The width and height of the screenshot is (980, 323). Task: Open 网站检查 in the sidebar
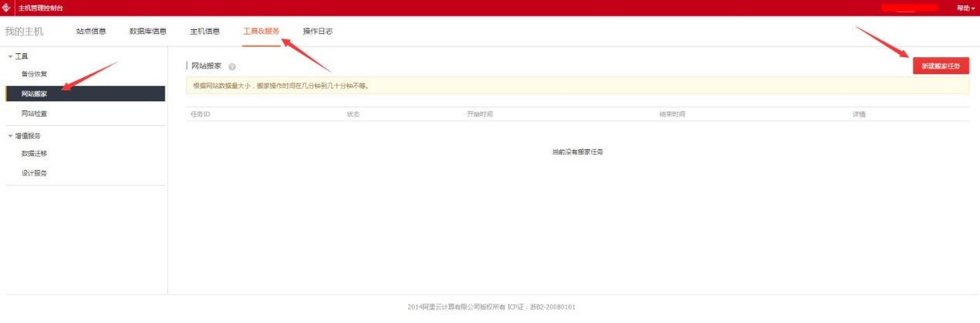point(35,114)
